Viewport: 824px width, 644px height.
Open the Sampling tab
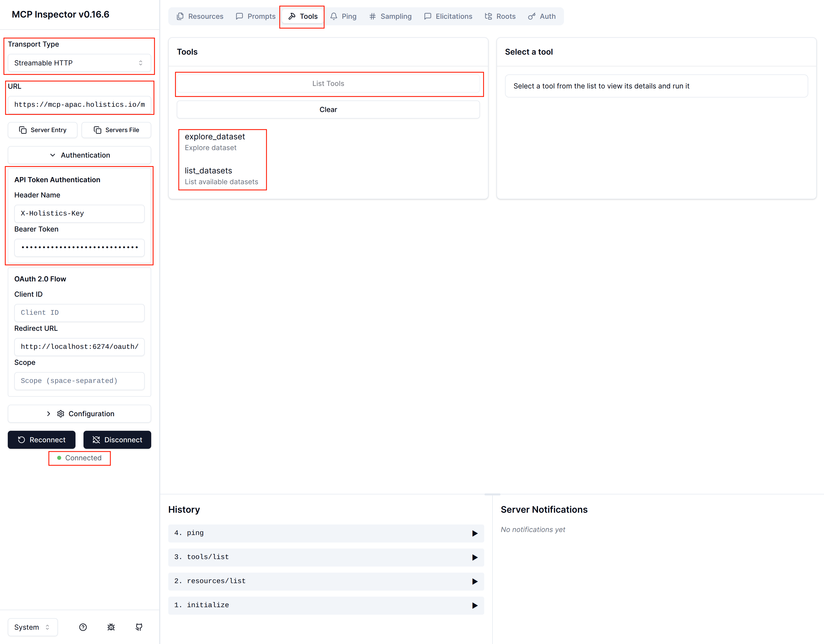pyautogui.click(x=390, y=16)
